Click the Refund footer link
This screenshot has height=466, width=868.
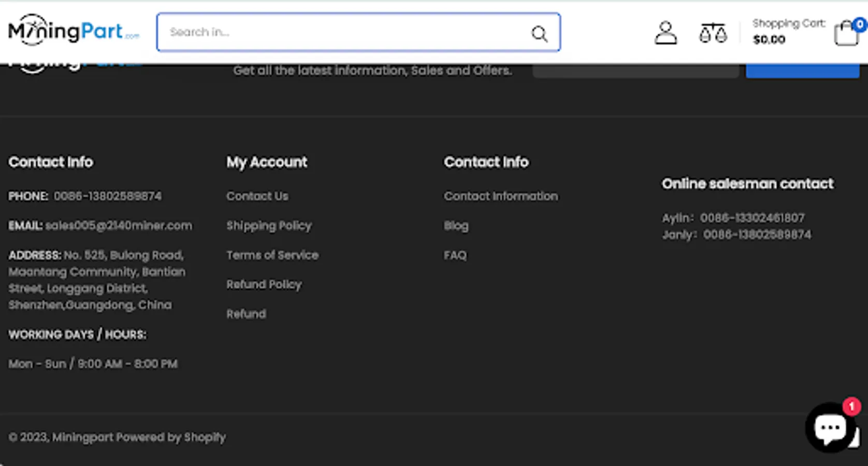(x=246, y=314)
